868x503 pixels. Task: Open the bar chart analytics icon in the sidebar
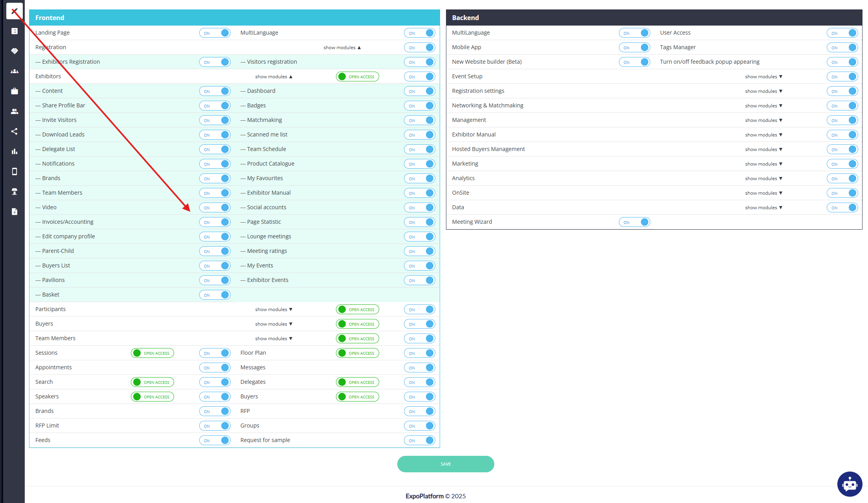tap(15, 151)
